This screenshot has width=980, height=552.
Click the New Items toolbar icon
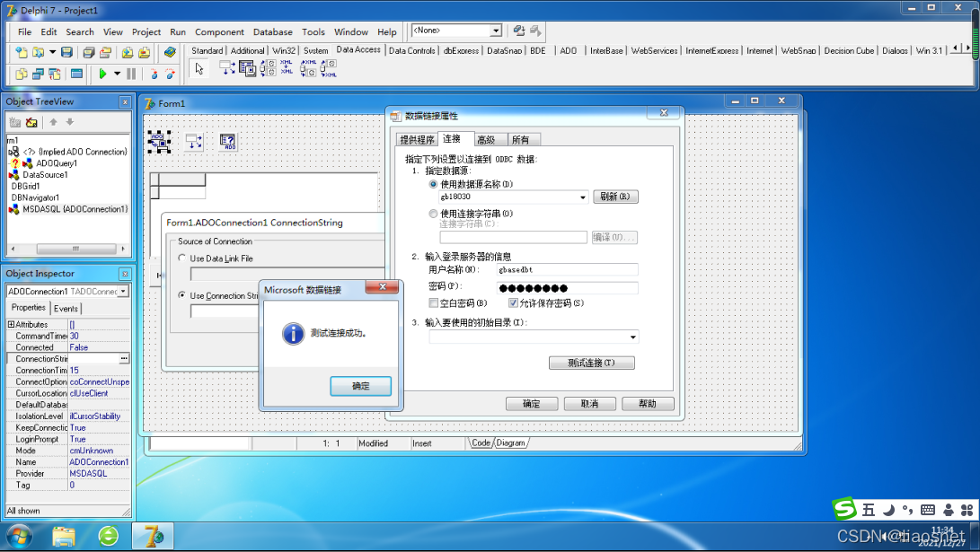(x=22, y=52)
